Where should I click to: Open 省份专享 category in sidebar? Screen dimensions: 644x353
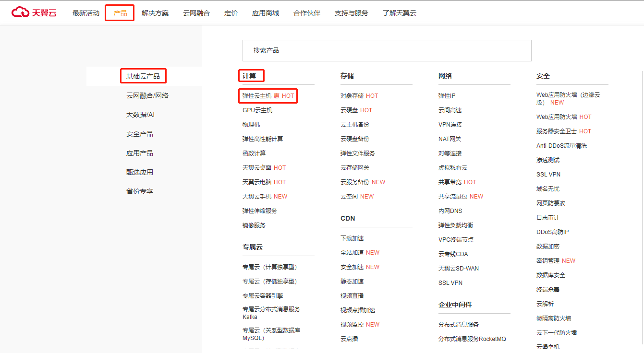[x=140, y=191]
